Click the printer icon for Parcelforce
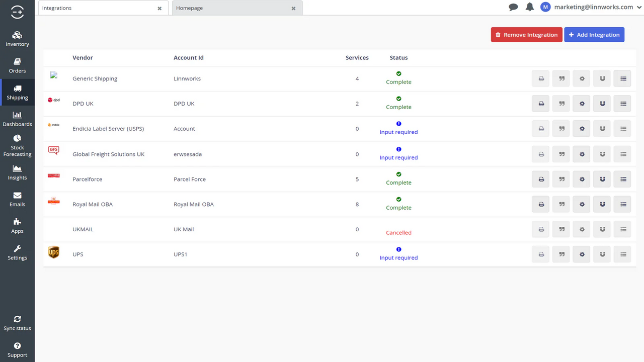644x362 pixels. pyautogui.click(x=541, y=179)
